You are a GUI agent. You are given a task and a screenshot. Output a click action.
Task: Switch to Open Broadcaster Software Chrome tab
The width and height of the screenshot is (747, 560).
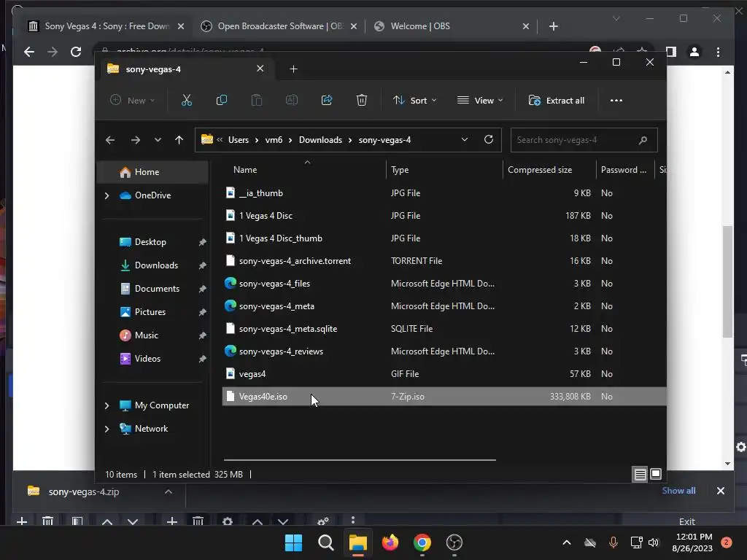pos(279,26)
